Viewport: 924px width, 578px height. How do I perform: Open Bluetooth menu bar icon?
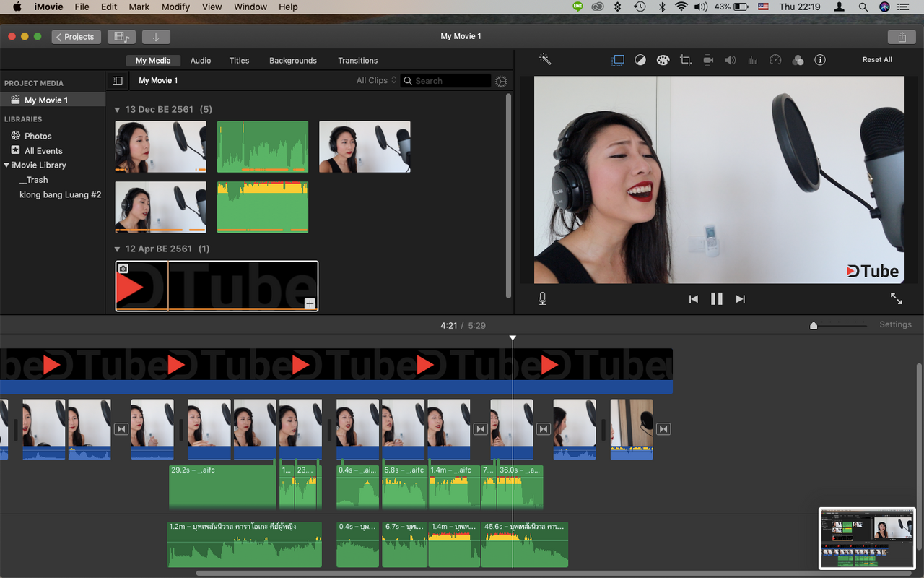[x=661, y=7]
